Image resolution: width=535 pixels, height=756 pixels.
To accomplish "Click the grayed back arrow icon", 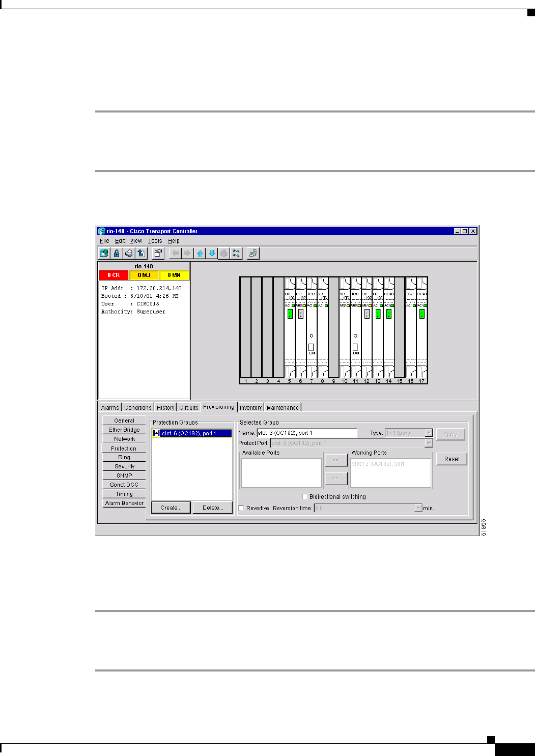I will click(175, 253).
